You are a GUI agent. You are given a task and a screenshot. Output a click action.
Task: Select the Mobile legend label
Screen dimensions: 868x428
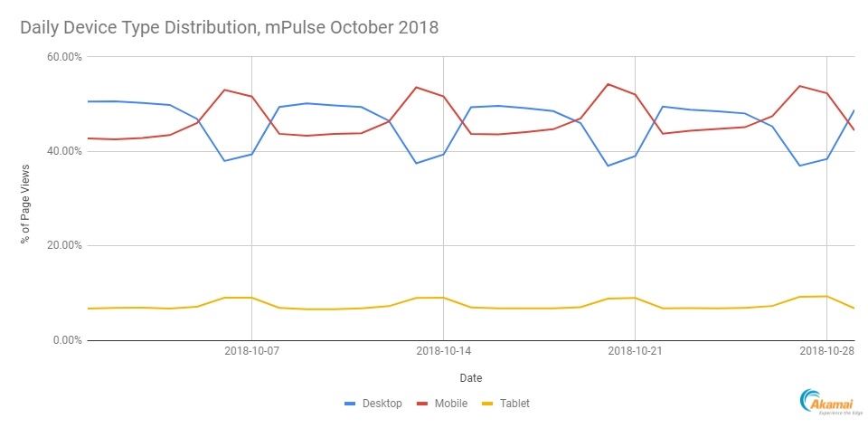451,403
